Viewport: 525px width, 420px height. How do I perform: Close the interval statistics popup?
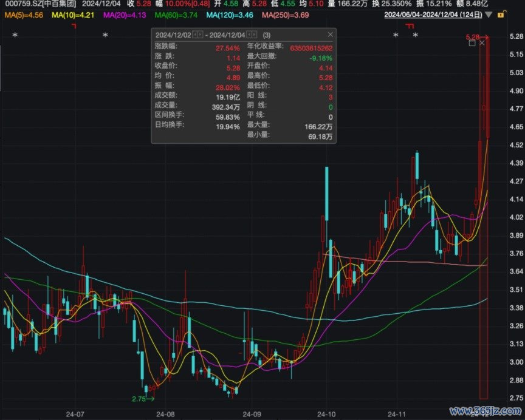(x=330, y=35)
